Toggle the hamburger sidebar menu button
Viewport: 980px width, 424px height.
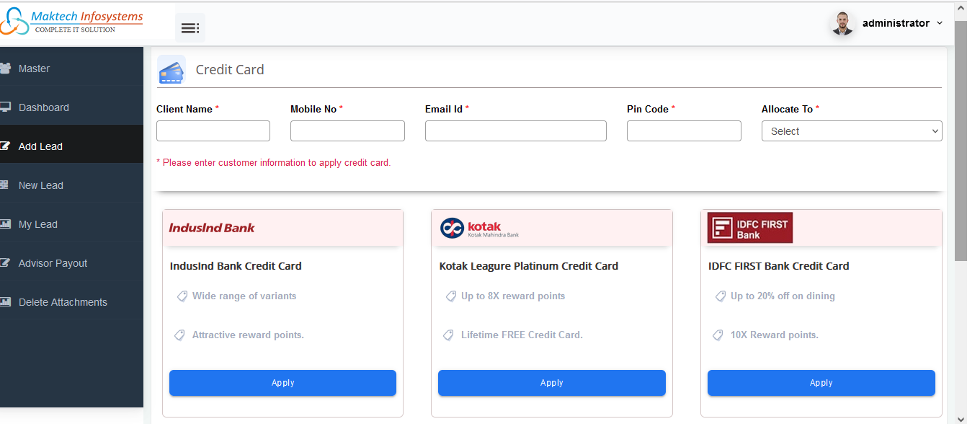(190, 28)
